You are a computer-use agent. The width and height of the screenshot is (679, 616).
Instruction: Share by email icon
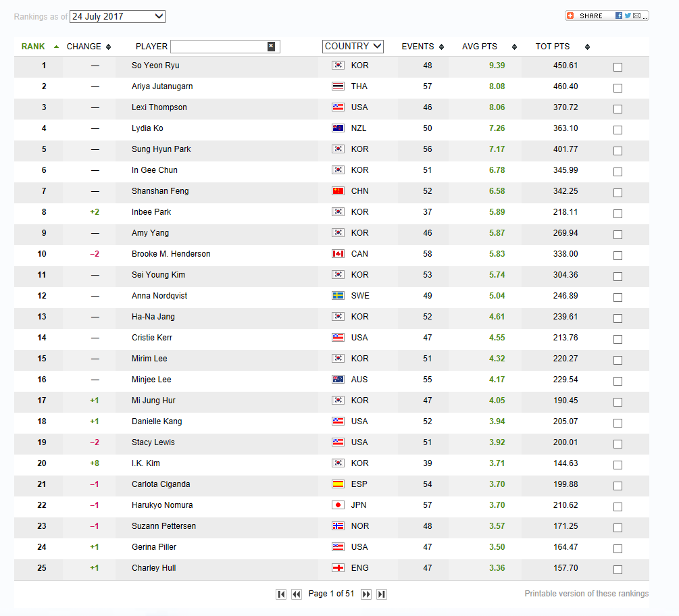pos(636,16)
